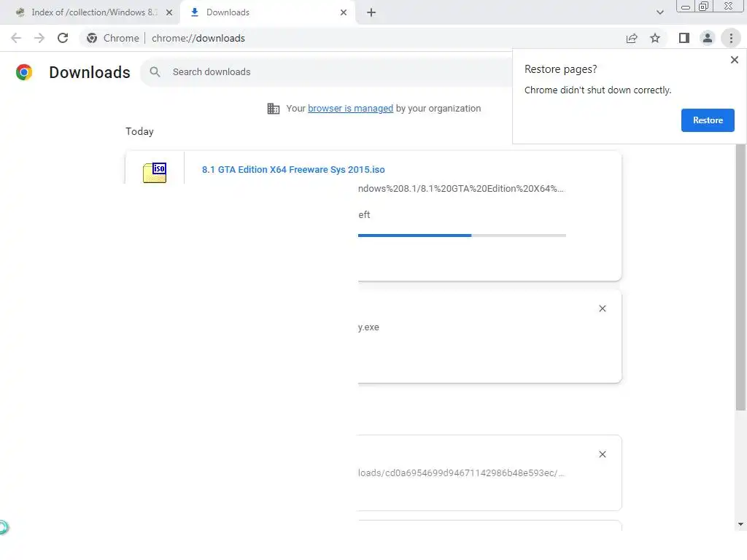Bookmark this tab with the star icon
This screenshot has width=747, height=560.
(655, 38)
